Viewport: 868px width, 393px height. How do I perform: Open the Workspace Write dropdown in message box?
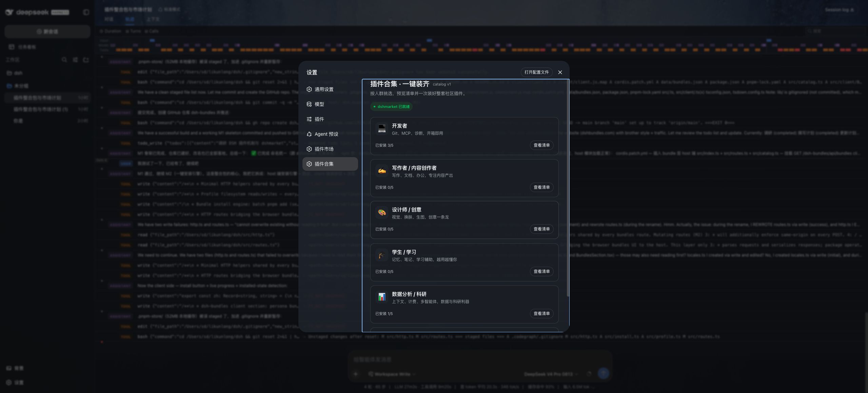pos(392,374)
